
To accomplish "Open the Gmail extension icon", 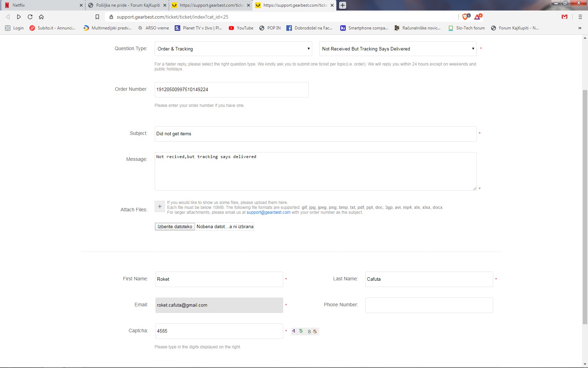I will click(564, 17).
